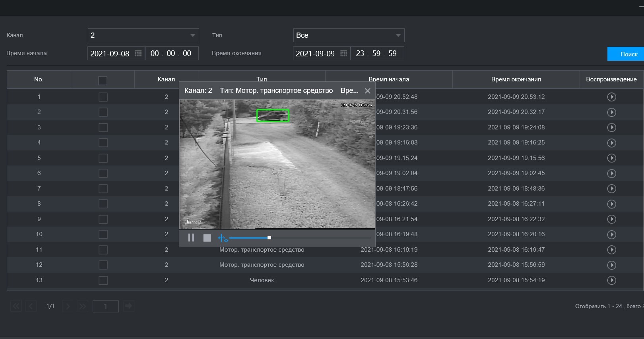Viewport: 644px width, 339px height.
Task: Open end date calendar picker
Action: [x=343, y=54]
